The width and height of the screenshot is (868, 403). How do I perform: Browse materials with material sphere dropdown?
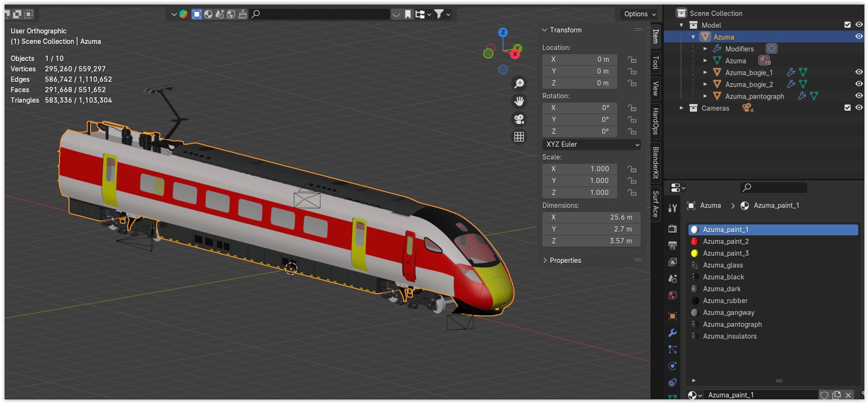(695, 395)
